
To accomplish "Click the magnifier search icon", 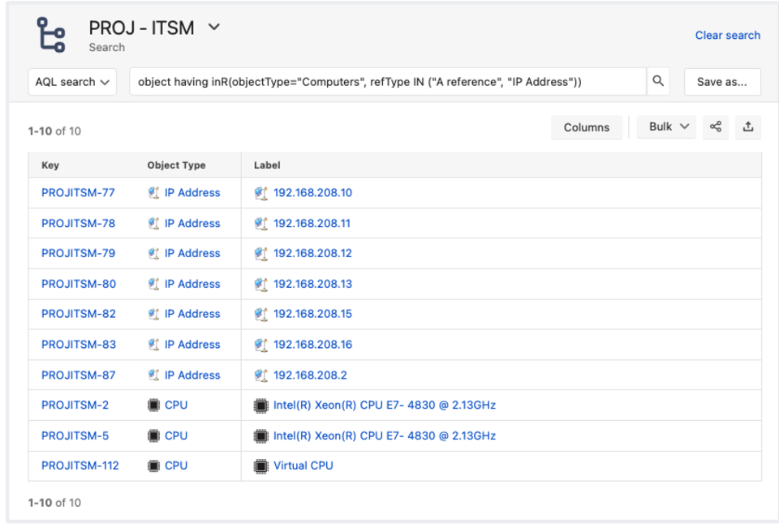I will pos(658,81).
